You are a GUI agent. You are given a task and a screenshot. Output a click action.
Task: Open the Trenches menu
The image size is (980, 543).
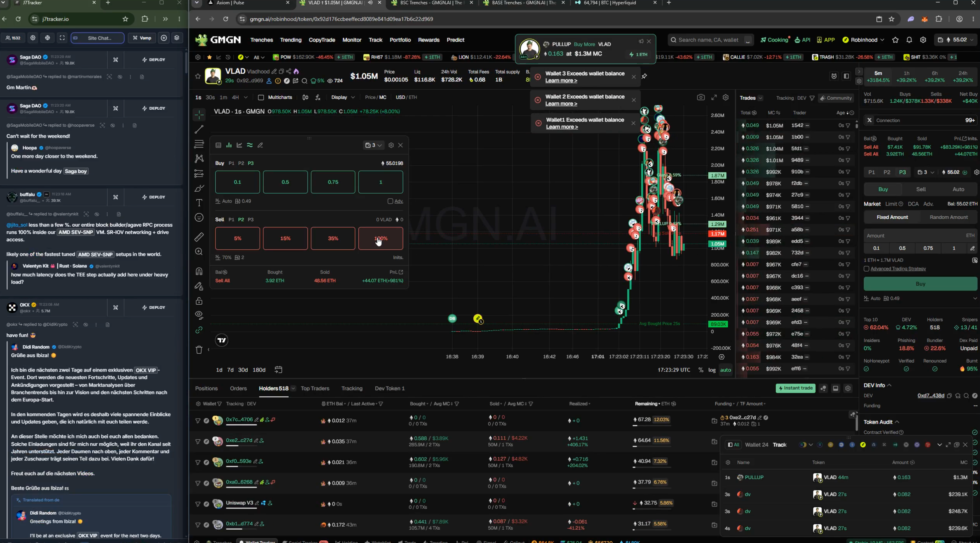pyautogui.click(x=262, y=40)
